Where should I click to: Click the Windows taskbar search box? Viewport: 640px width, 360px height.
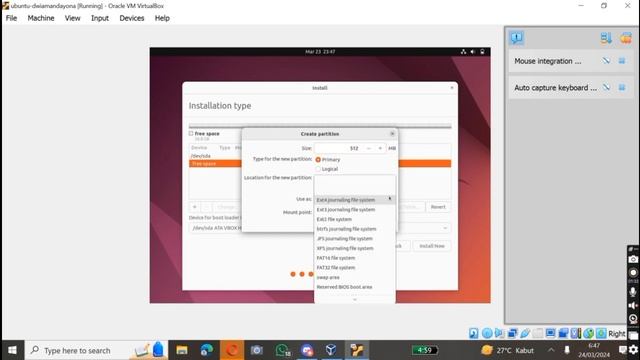pyautogui.click(x=96, y=350)
